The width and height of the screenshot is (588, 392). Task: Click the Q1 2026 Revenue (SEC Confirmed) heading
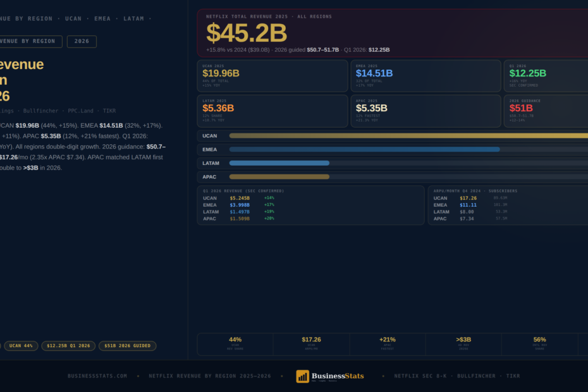(243, 191)
